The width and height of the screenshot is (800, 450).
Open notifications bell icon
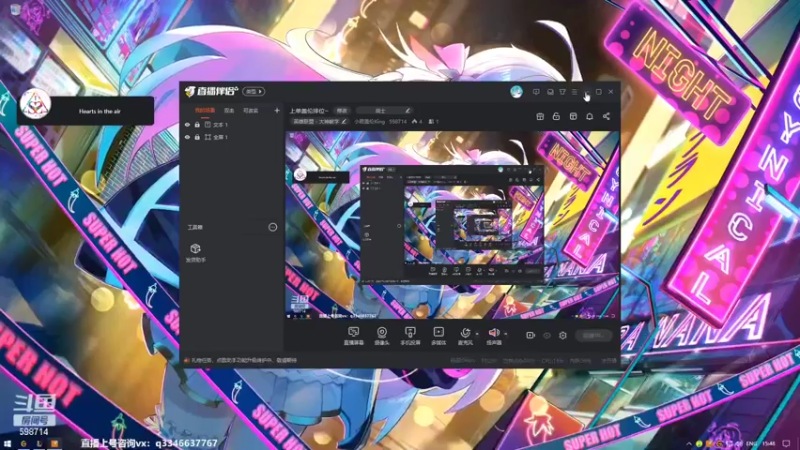click(589, 116)
